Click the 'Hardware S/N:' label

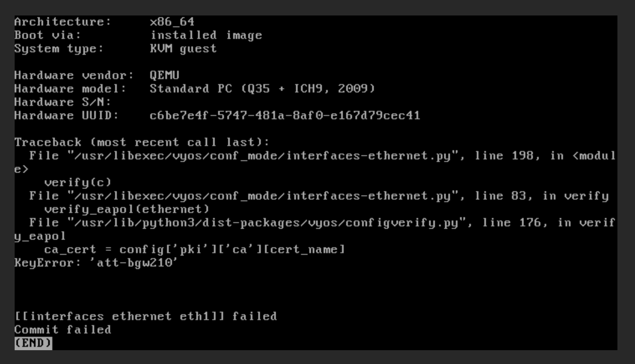[62, 103]
